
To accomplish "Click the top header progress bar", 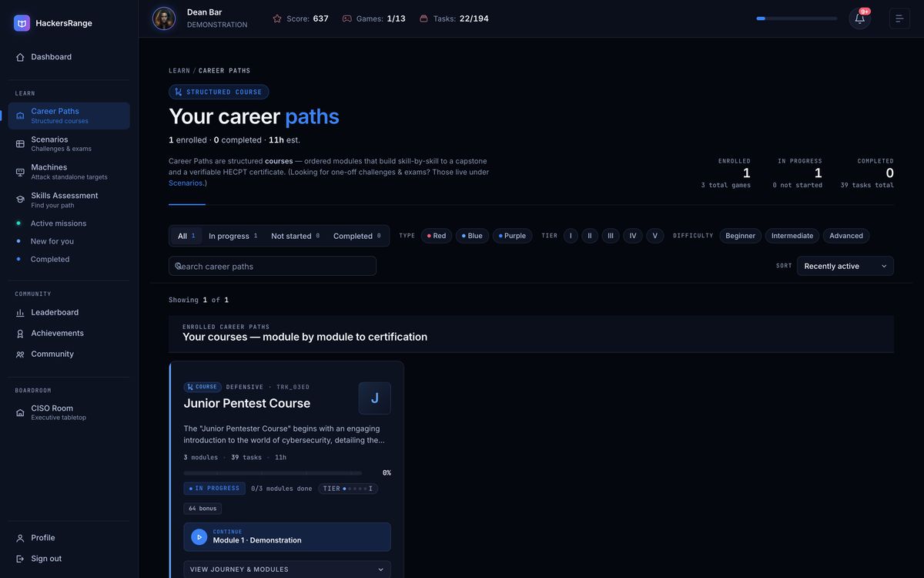I will 797,18.
